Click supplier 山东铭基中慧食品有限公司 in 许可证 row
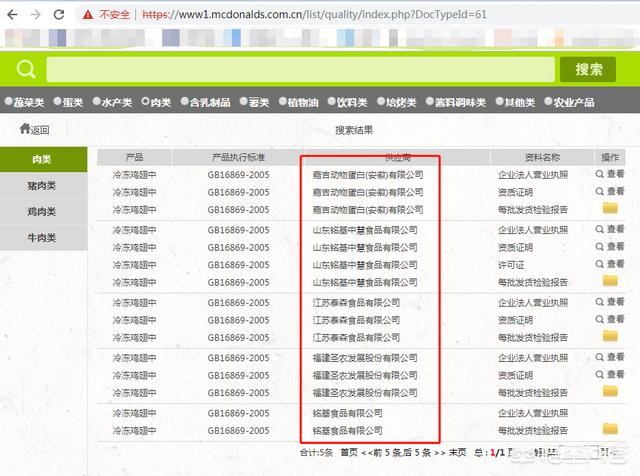 click(365, 265)
